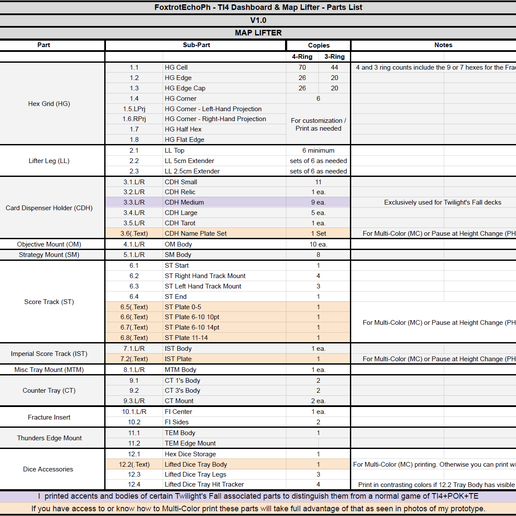Select the ST Plate 0-5 cell
The height and width of the screenshot is (516, 516).
click(224, 307)
